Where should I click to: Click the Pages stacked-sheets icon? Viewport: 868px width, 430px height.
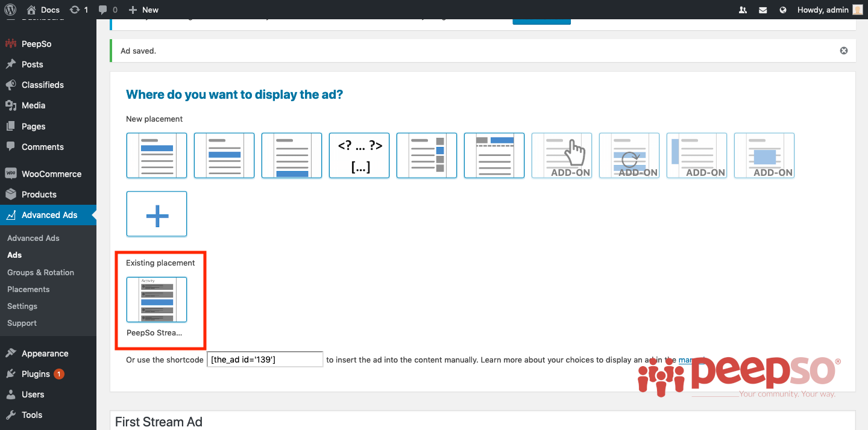(x=11, y=126)
